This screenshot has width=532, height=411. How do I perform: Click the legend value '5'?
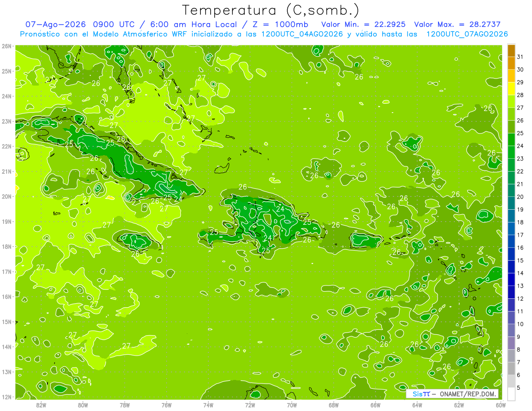tap(519, 388)
